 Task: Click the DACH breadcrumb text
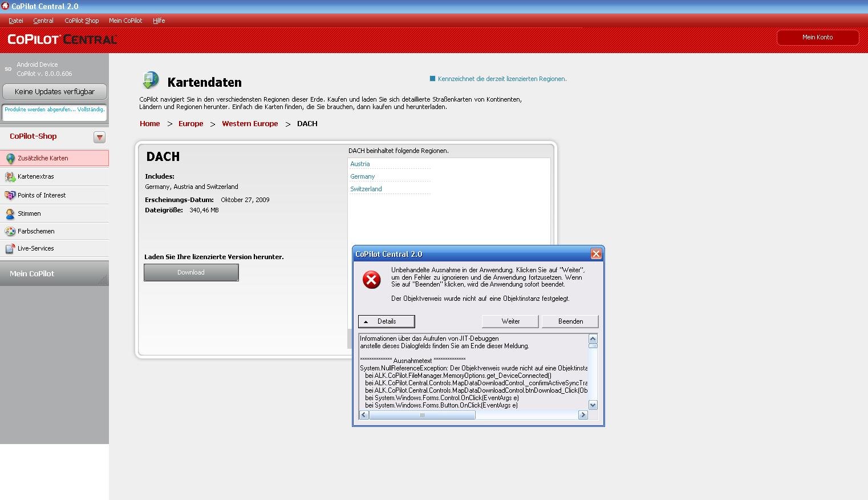tap(307, 123)
